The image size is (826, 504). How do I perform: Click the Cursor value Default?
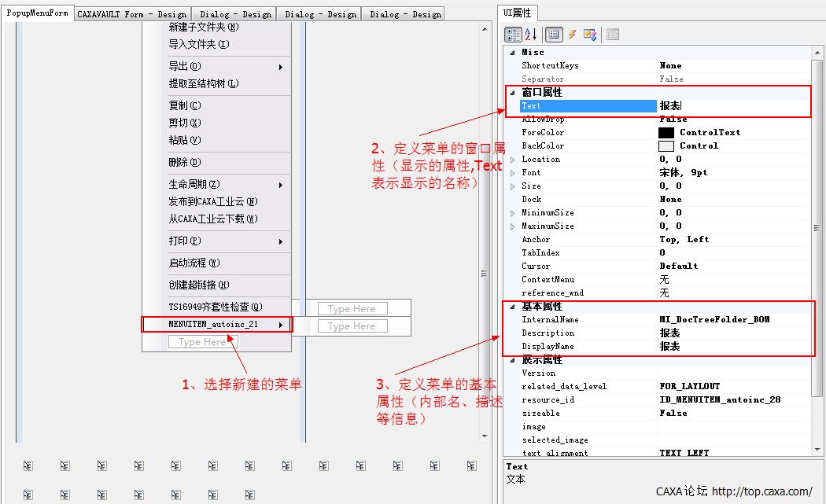pyautogui.click(x=678, y=266)
